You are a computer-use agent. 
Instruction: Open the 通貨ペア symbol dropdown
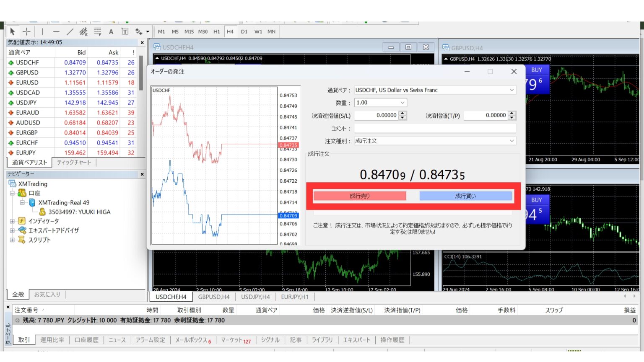point(511,90)
